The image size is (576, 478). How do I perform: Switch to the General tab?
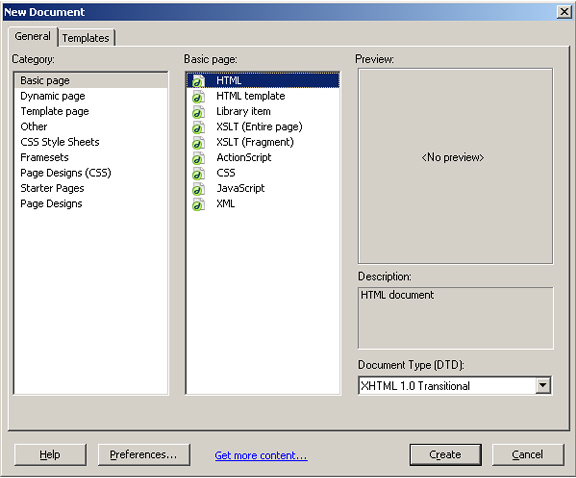pos(33,36)
